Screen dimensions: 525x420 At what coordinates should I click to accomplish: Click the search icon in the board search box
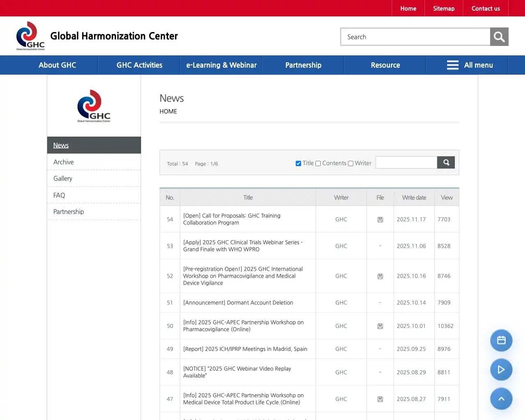tap(446, 162)
